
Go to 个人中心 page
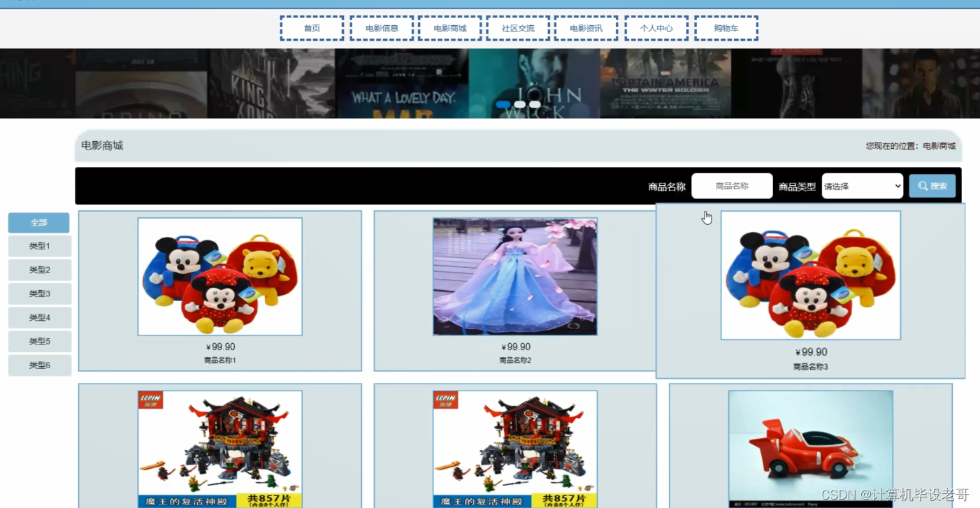click(656, 29)
